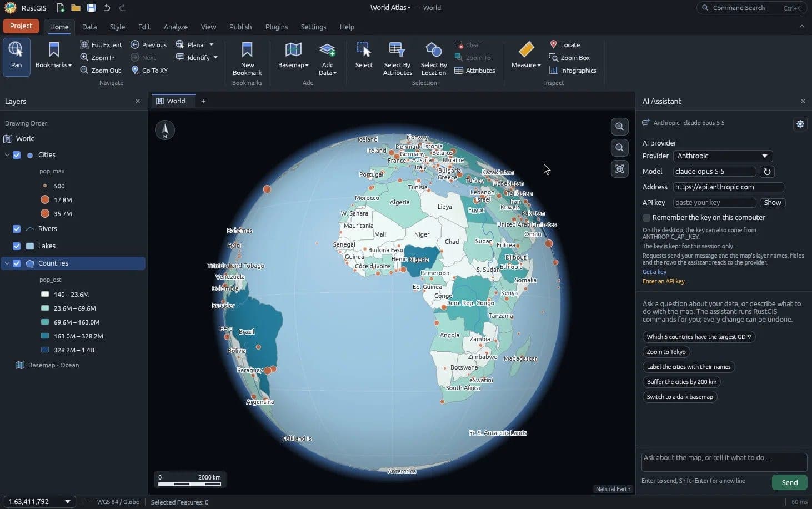This screenshot has height=509, width=812.
Task: Toggle the Lakes layer visibility checkbox
Action: pos(17,246)
